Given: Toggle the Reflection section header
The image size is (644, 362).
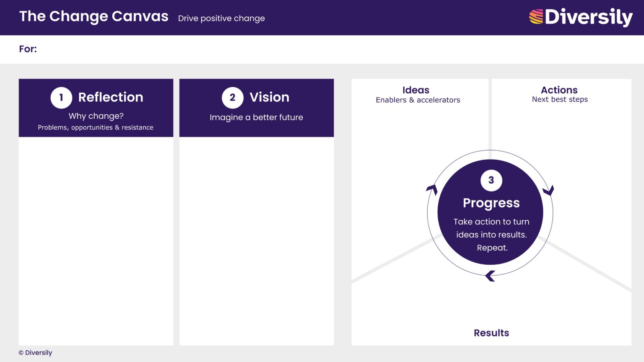Looking at the screenshot, I should pos(96,107).
